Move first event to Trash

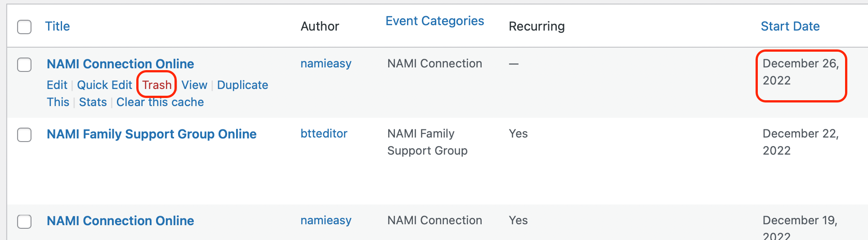(x=157, y=85)
